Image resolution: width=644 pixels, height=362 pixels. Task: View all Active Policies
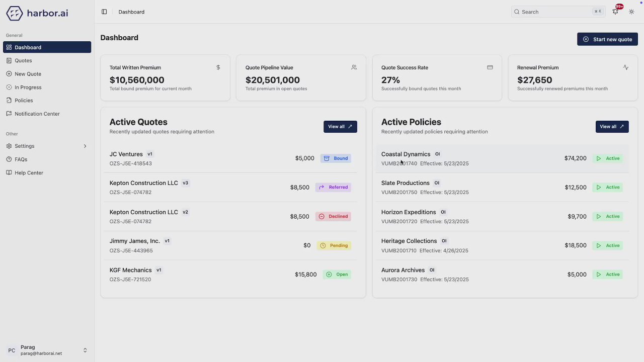click(x=612, y=127)
